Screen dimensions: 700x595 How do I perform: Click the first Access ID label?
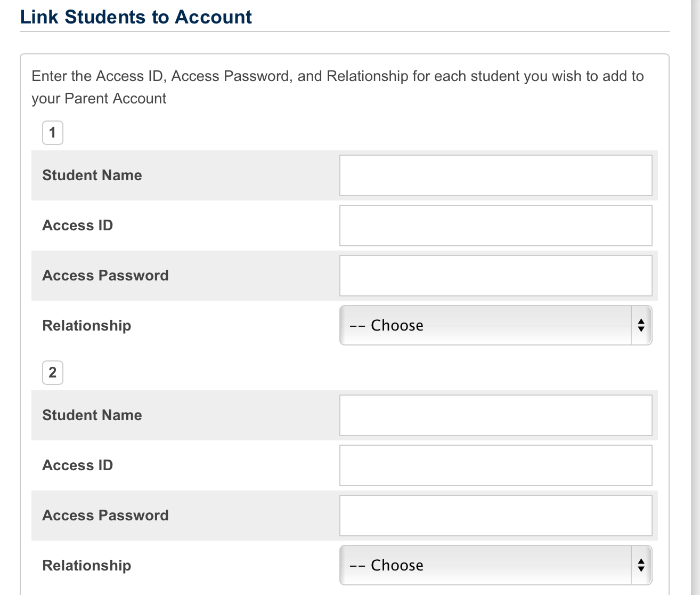pyautogui.click(x=78, y=226)
